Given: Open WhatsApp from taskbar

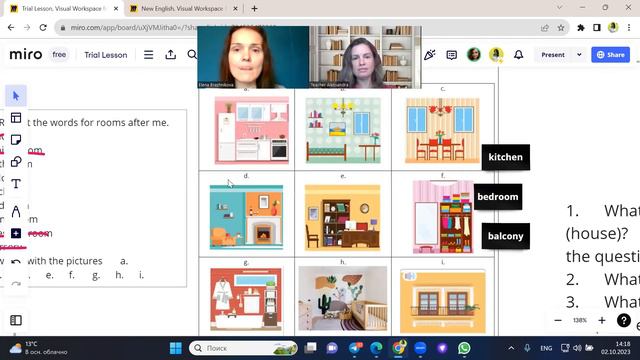Looking at the screenshot, I should click(x=464, y=348).
